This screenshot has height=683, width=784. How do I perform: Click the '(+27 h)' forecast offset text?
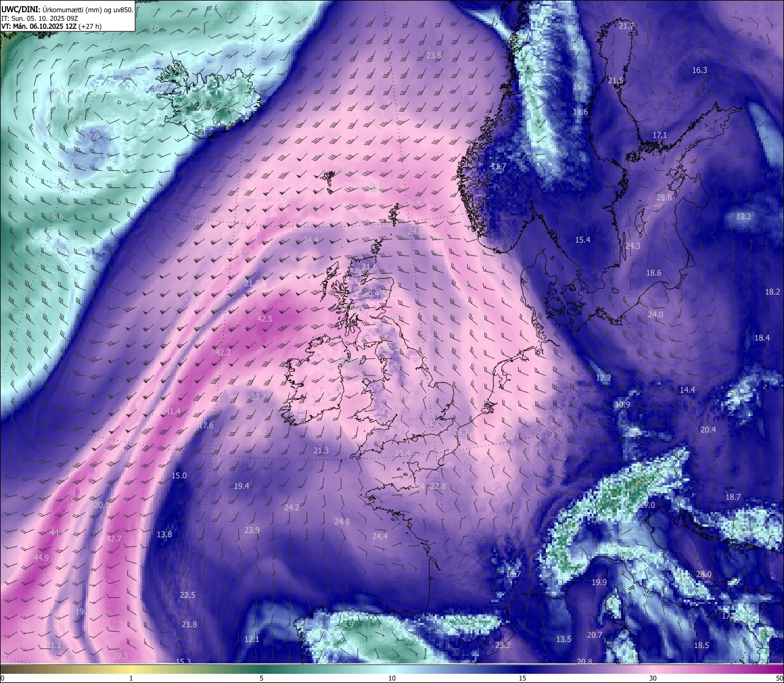(91, 26)
